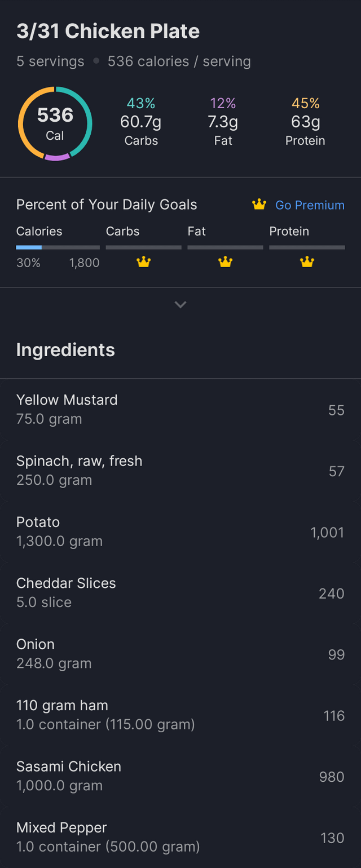This screenshot has height=868, width=361.
Task: Select the Sasami Chicken ingredient
Action: 180,776
